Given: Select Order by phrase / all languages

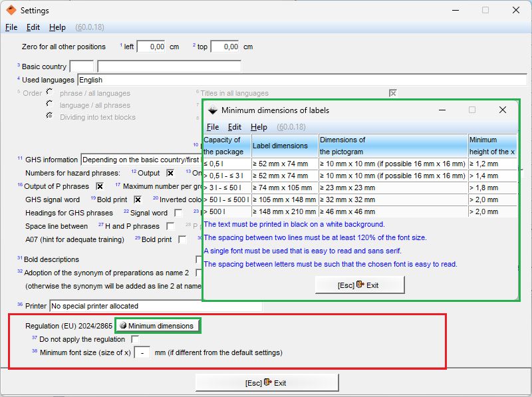Looking at the screenshot, I should tap(49, 92).
